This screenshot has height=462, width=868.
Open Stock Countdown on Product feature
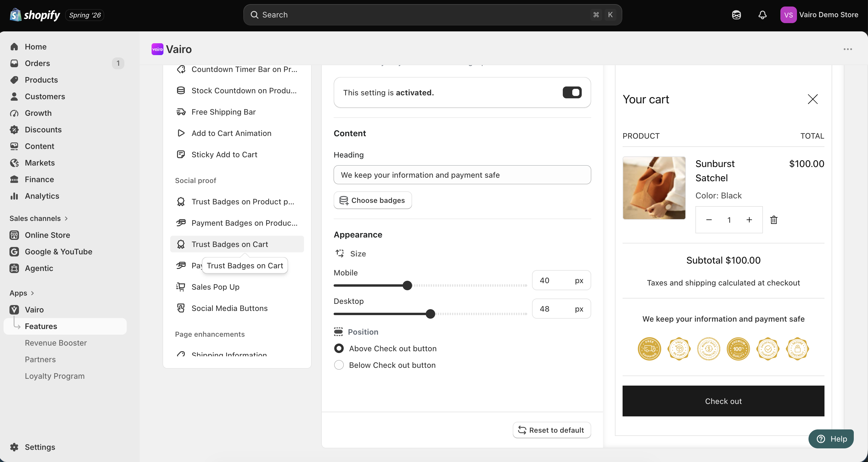(x=237, y=91)
